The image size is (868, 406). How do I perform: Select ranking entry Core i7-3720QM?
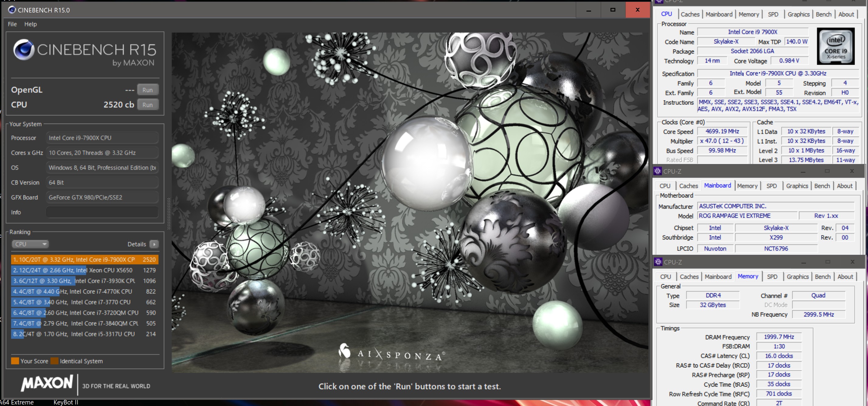click(x=85, y=313)
